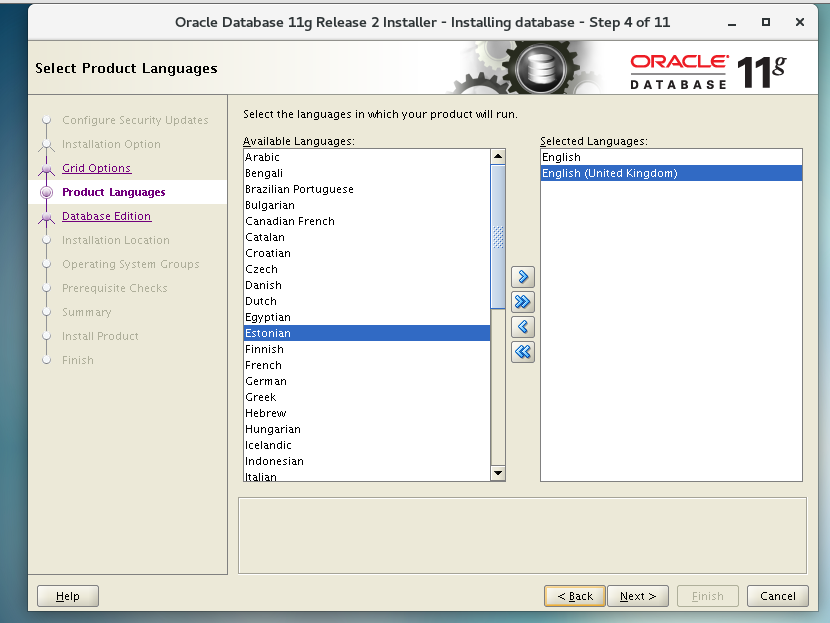Select Egyptian in Available Languages
Viewport: 830px width, 623px height.
pyautogui.click(x=367, y=317)
